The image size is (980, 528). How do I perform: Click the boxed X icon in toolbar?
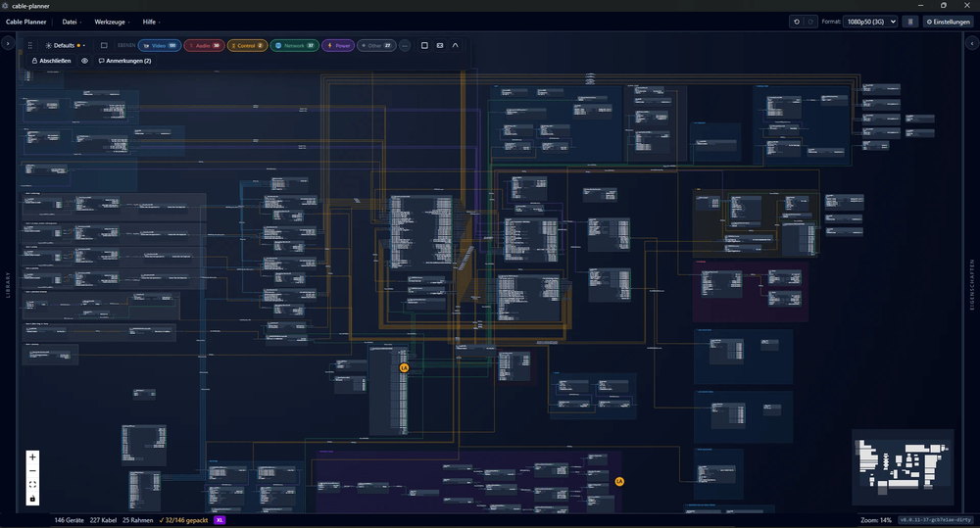pyautogui.click(x=440, y=46)
